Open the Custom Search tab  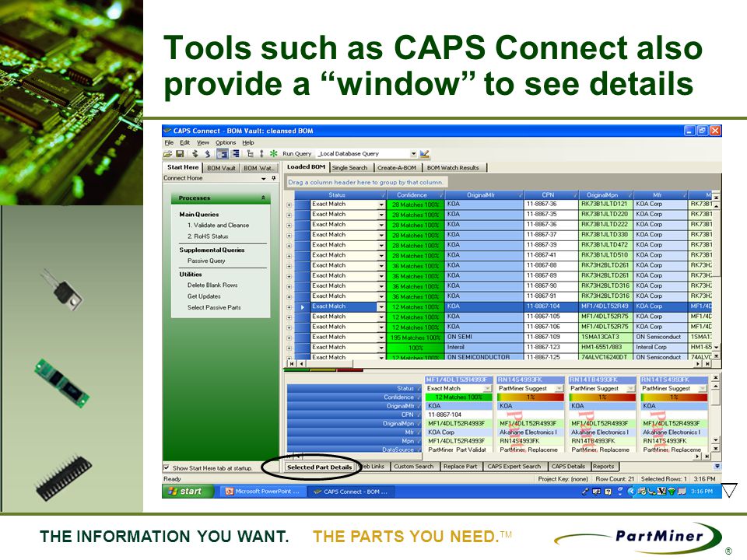click(x=413, y=467)
